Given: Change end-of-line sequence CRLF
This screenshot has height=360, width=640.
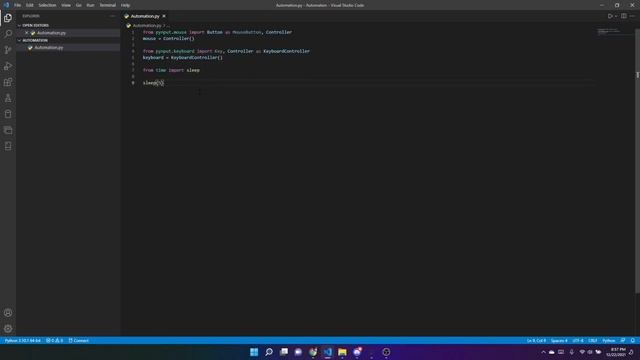Looking at the screenshot, I should click(x=593, y=340).
